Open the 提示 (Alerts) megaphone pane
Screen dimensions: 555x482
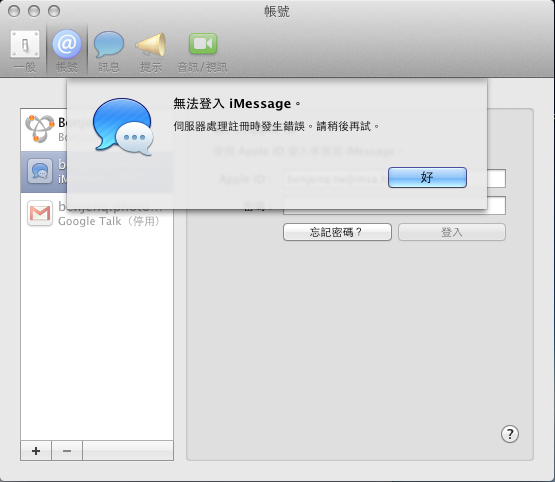151,51
